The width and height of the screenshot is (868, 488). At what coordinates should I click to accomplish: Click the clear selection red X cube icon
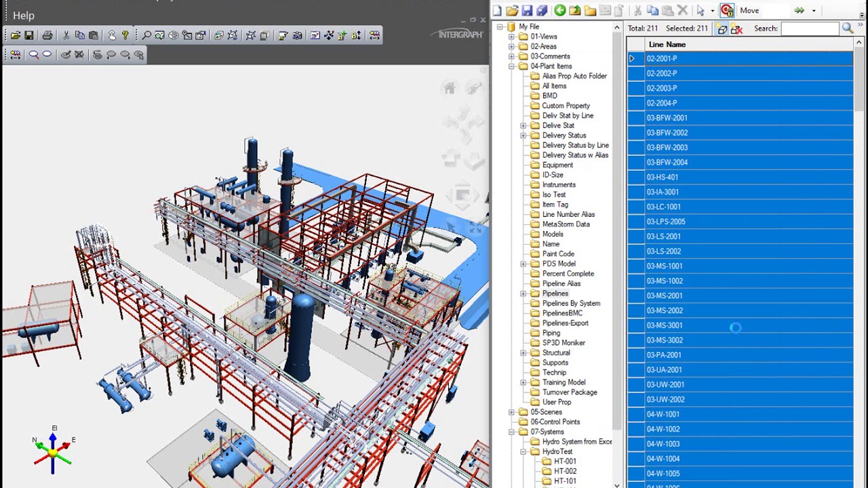pos(737,28)
